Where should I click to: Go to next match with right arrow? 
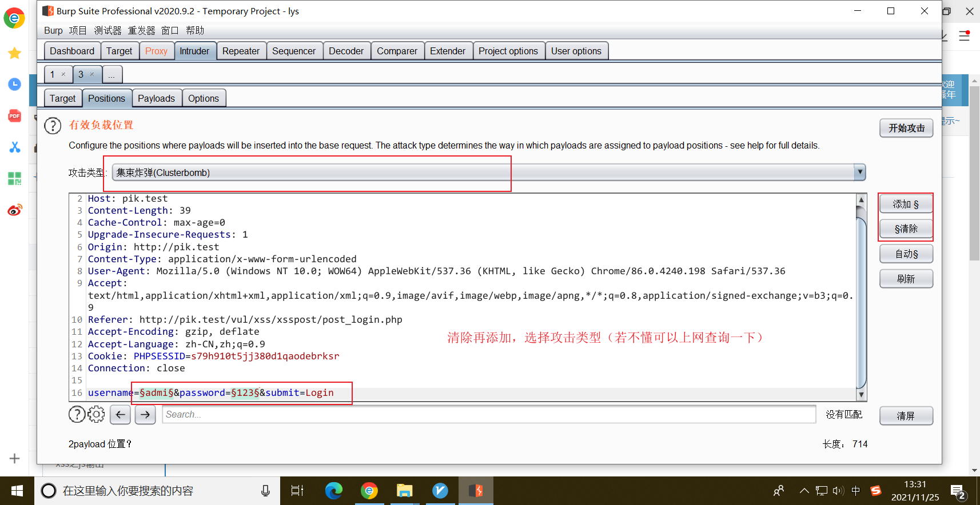(x=145, y=415)
